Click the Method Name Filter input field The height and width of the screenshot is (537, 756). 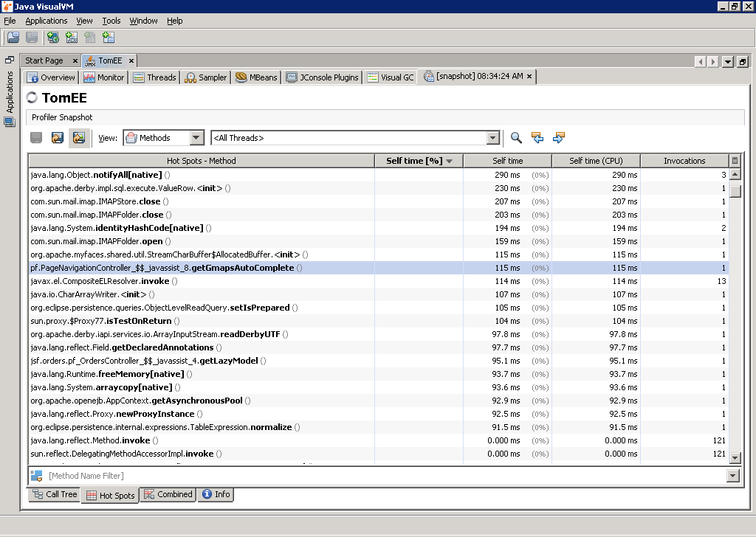[x=385, y=476]
